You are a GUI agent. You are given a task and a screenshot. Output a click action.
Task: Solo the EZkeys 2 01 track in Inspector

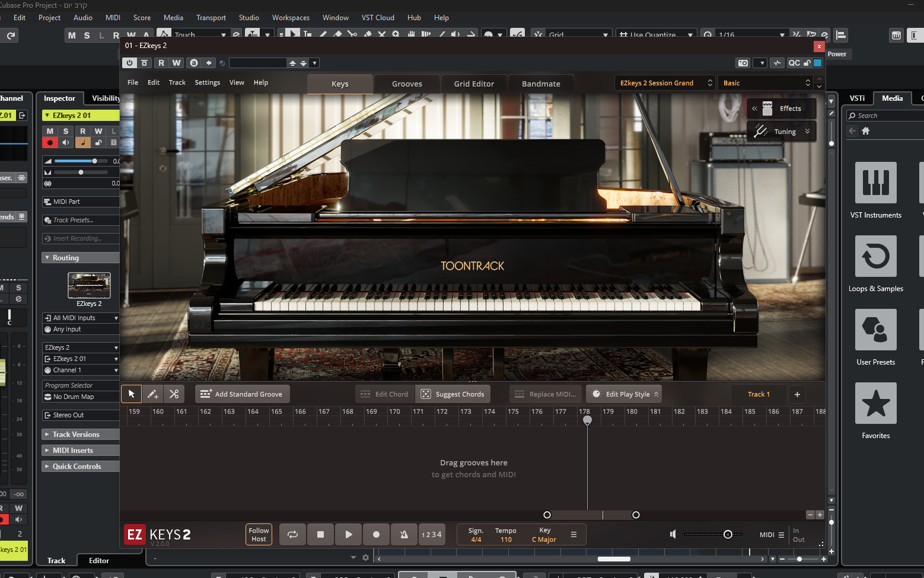(x=65, y=131)
